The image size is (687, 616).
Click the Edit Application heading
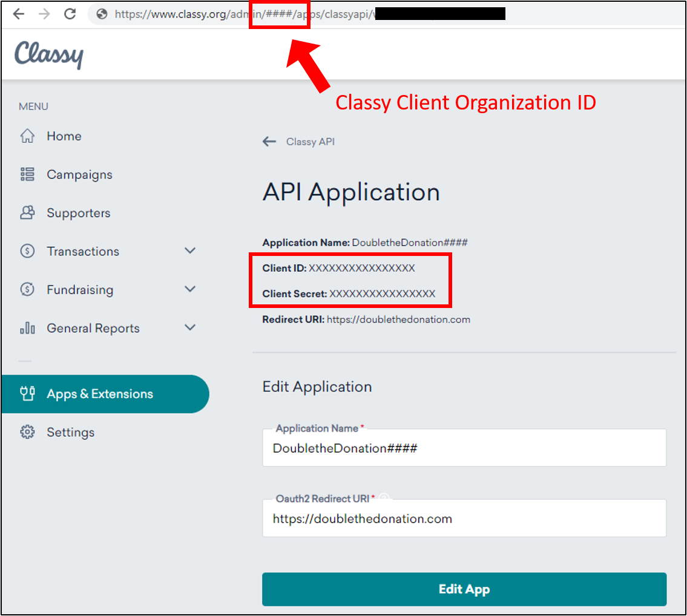click(317, 387)
